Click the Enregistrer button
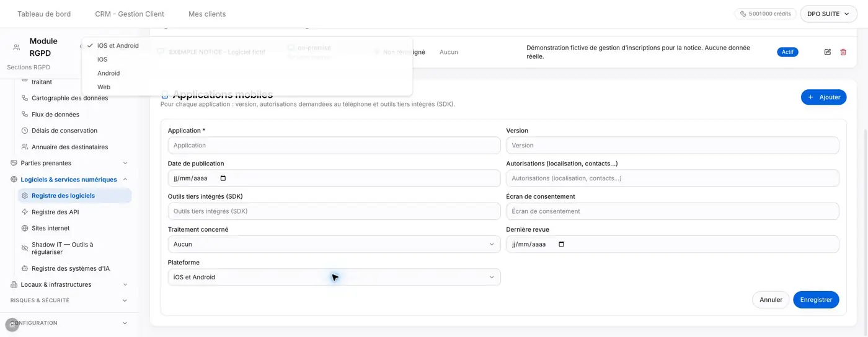Viewport: 868px width, 337px height. click(816, 299)
